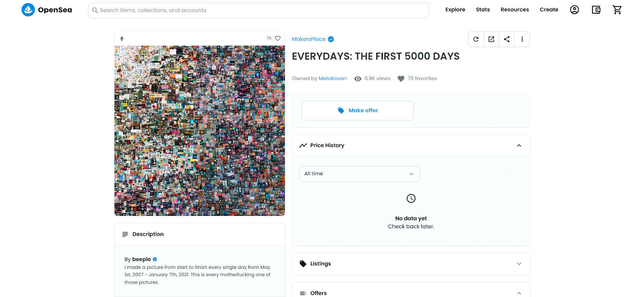Open the All time range dropdown
644x297 pixels.
tap(359, 174)
